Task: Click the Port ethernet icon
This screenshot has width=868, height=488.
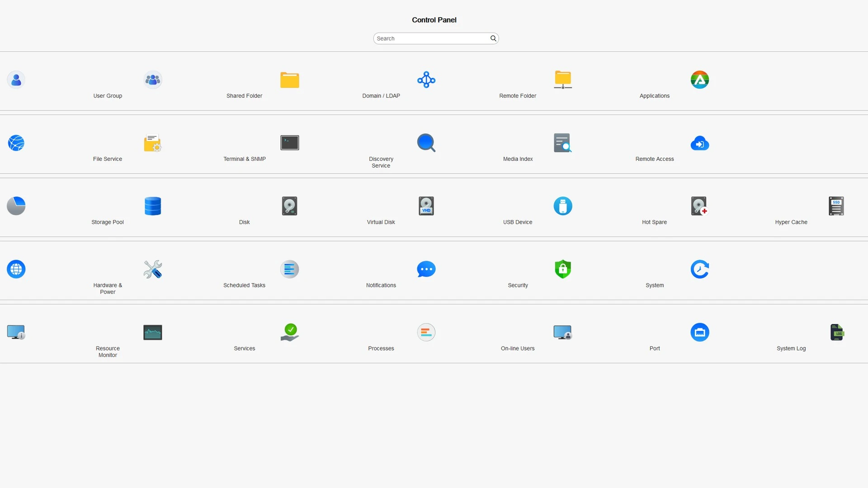Action: [x=699, y=333]
